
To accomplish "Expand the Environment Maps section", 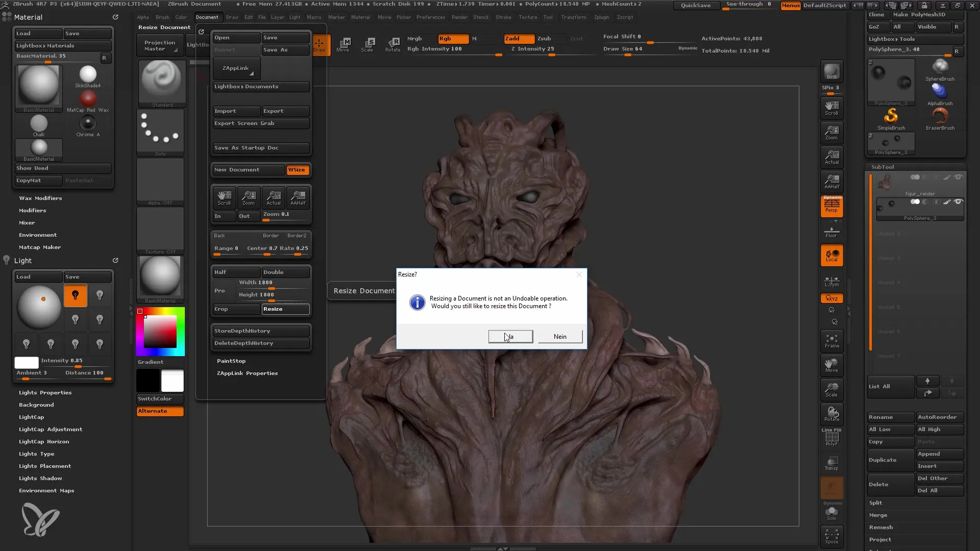I will point(46,490).
